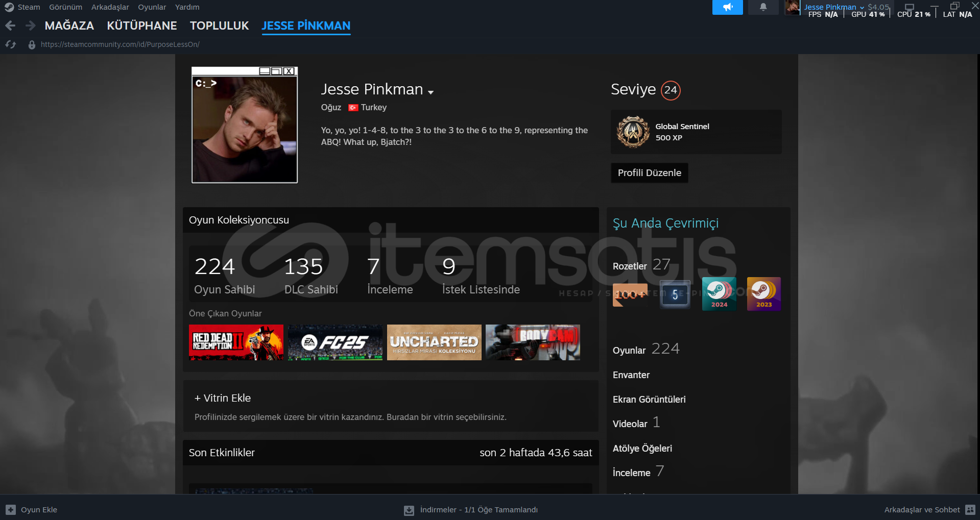Open Arkadaşlar ve Sohbet

(x=922, y=510)
